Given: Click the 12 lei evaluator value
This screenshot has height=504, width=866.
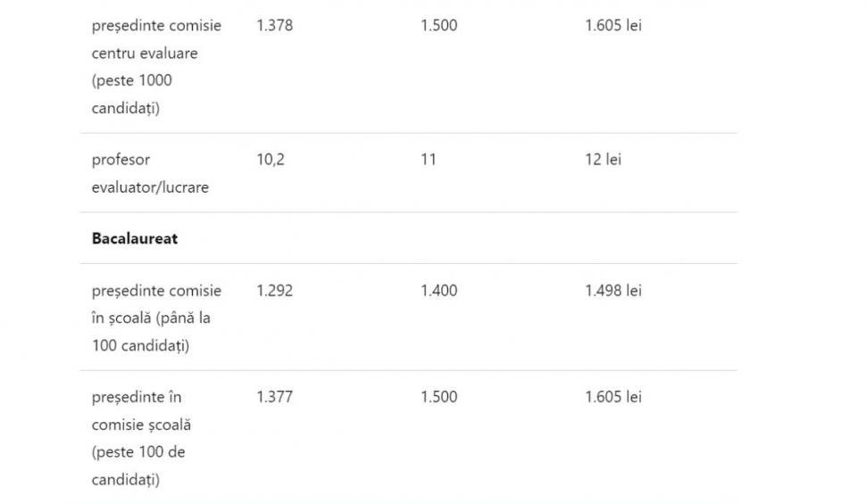Looking at the screenshot, I should (x=603, y=160).
